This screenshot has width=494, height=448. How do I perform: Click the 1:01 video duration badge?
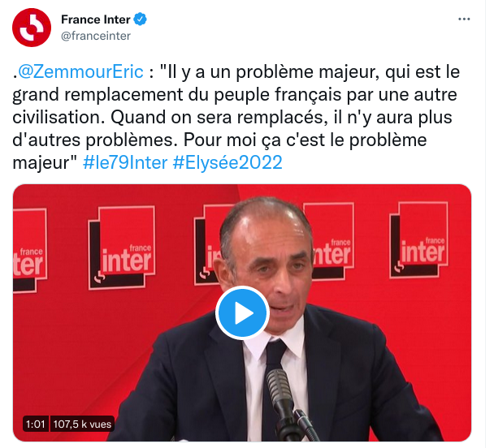tap(35, 424)
